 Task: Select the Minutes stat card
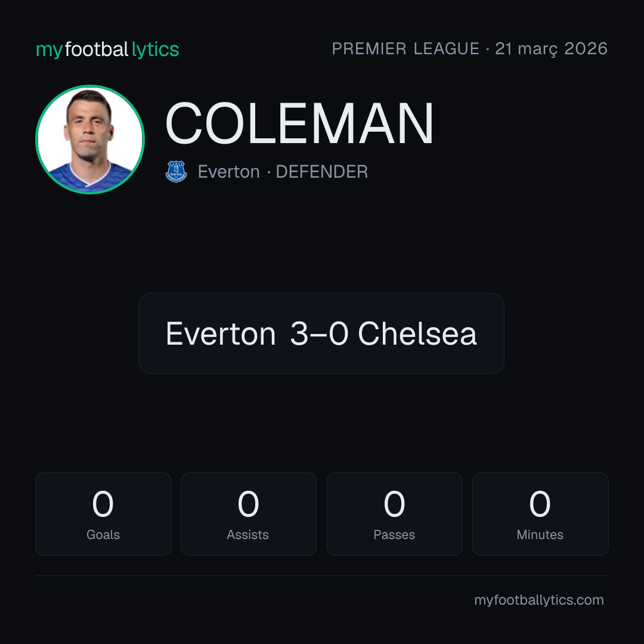coord(540,514)
